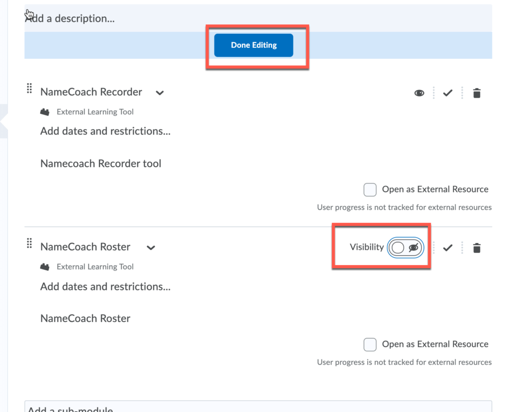Expand the NameCoach Roster dropdown chevron
532x412 pixels.
coord(151,248)
